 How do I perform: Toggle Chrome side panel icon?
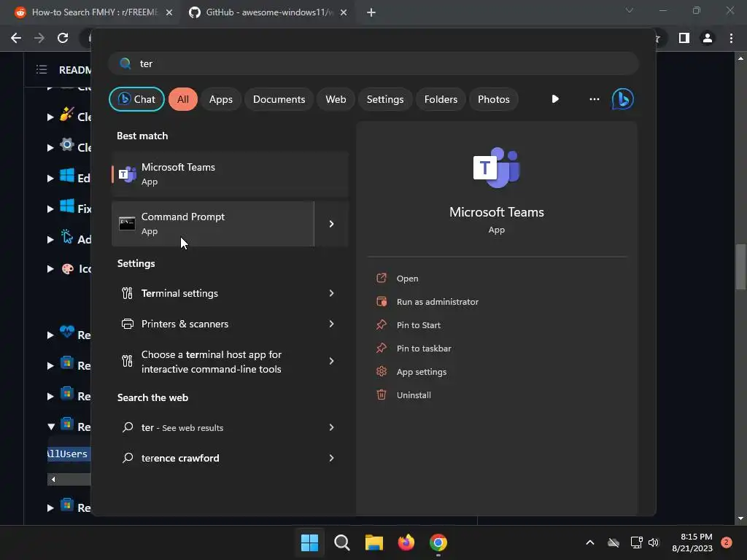[x=684, y=38]
